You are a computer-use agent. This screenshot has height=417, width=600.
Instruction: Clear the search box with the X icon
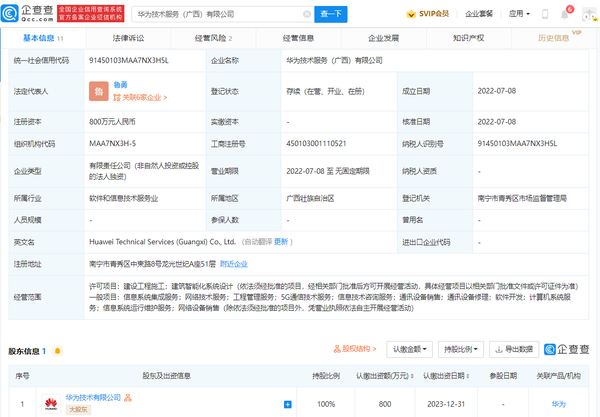click(x=307, y=14)
